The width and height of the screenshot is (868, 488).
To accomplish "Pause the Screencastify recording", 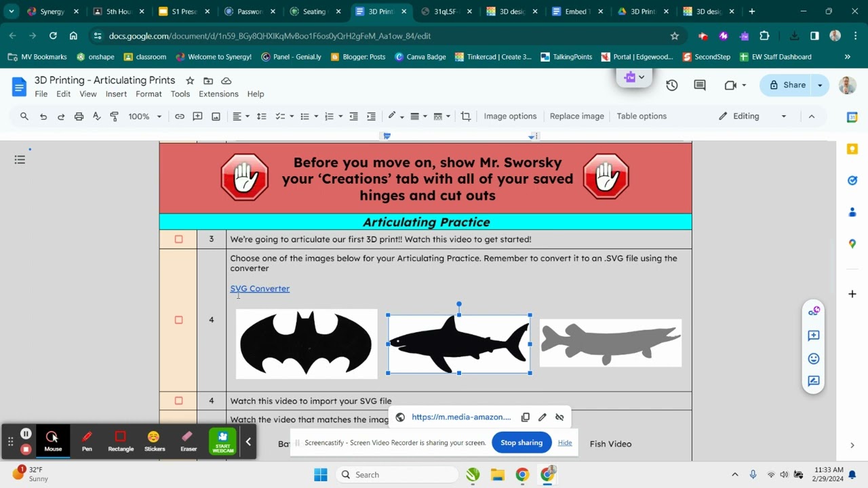I will click(26, 434).
